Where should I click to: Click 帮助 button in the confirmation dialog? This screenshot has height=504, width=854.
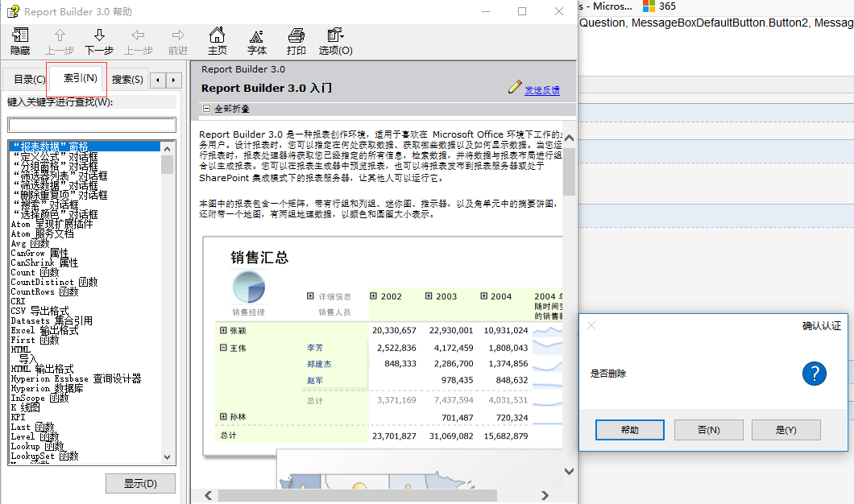(x=629, y=430)
